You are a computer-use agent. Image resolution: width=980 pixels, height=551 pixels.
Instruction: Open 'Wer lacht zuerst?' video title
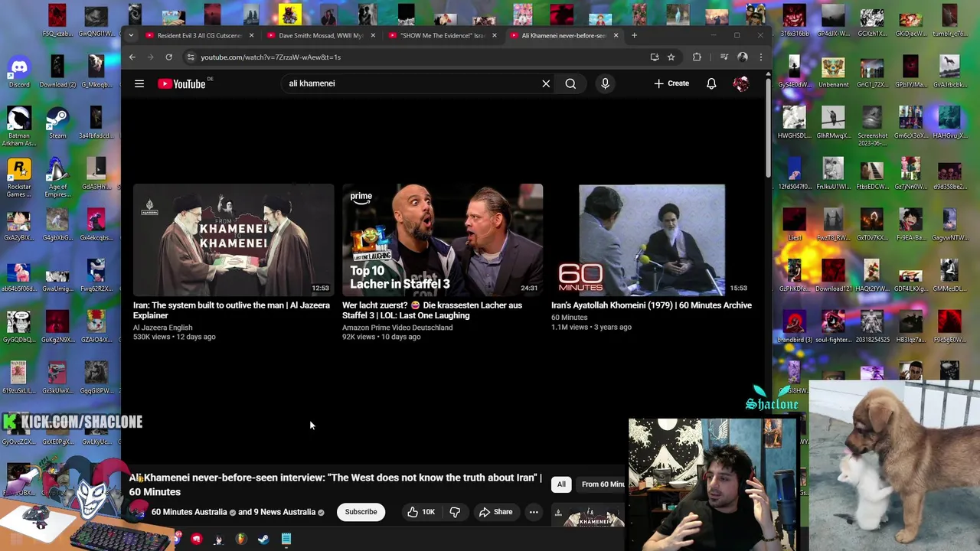(432, 310)
